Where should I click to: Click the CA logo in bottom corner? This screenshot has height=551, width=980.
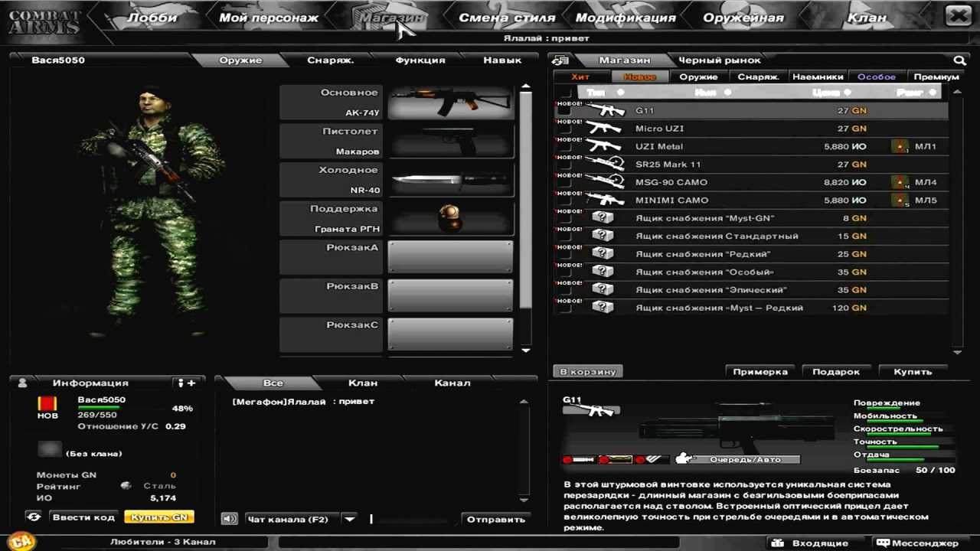point(23,541)
